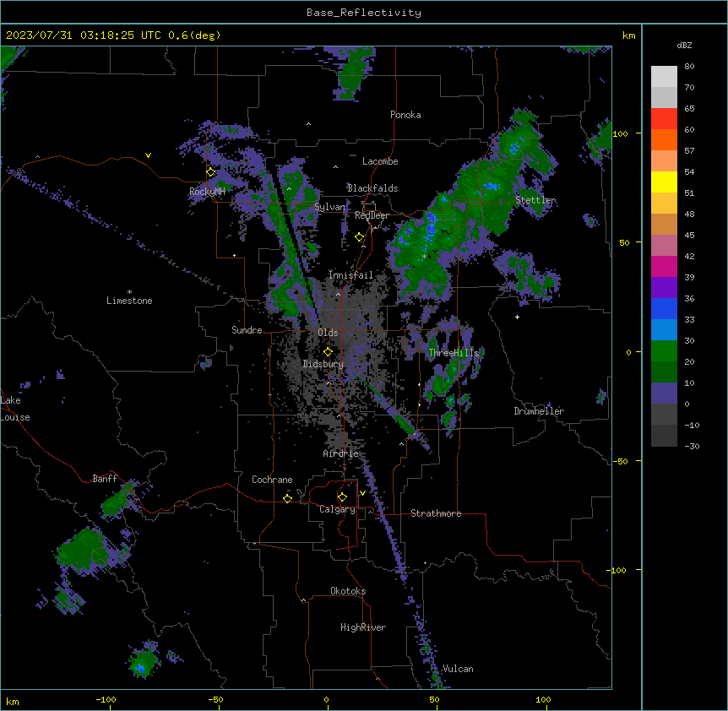
Task: Click the 100 km tick on right axis
Action: (x=620, y=133)
